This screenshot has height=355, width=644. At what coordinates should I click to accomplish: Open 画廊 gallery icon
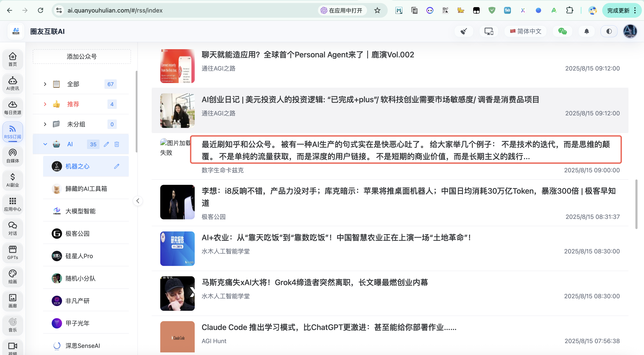point(12,301)
